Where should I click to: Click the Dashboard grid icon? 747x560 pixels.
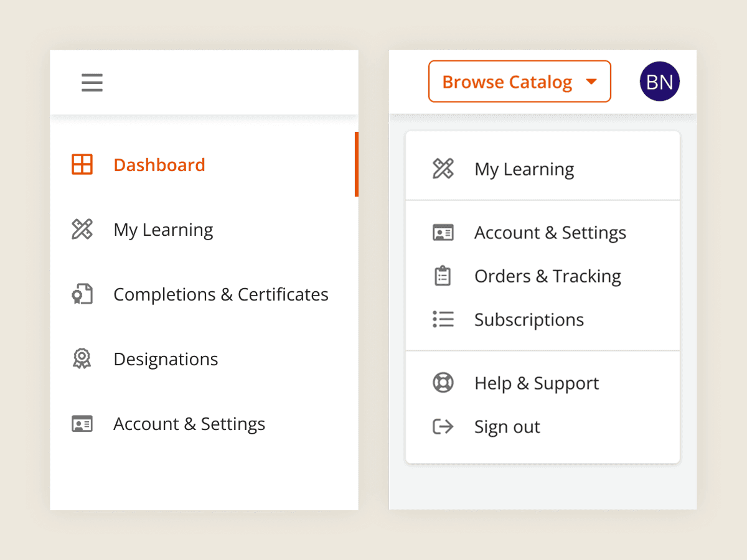click(x=82, y=164)
